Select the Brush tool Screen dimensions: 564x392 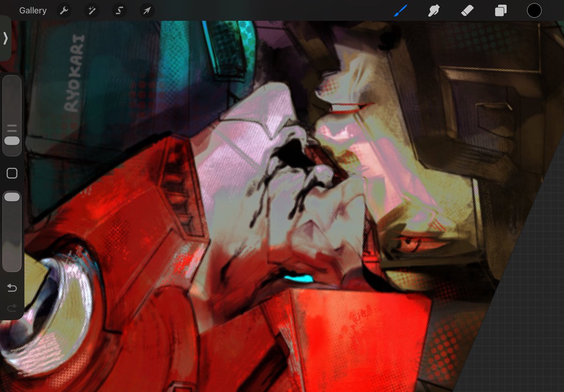400,10
